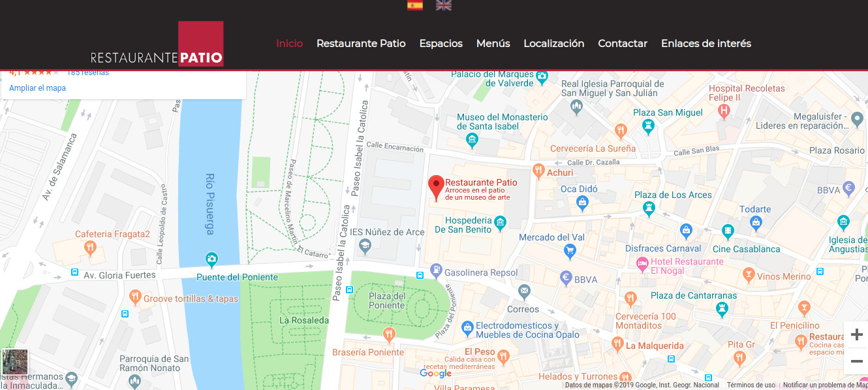Screen dimensions: 868x390
Task: Click the Iglesia de Angustias marker
Action: pos(843,223)
